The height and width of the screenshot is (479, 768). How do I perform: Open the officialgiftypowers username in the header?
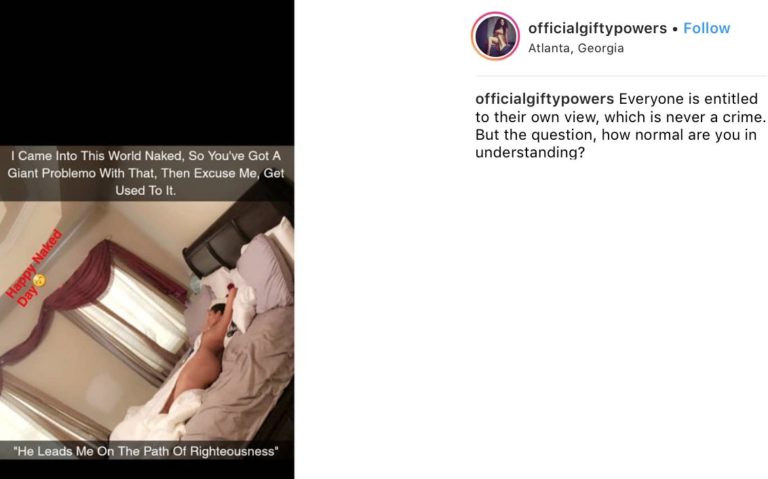[x=597, y=28]
